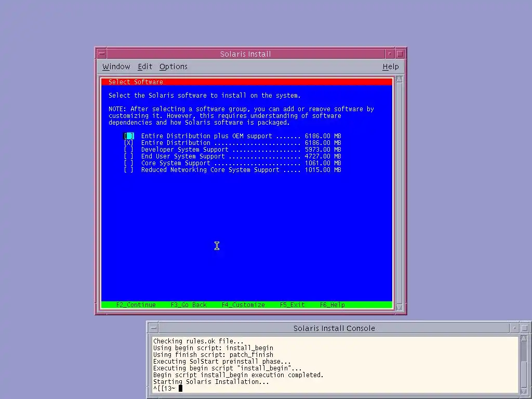Click the Solaris Install Console title bar

point(334,328)
